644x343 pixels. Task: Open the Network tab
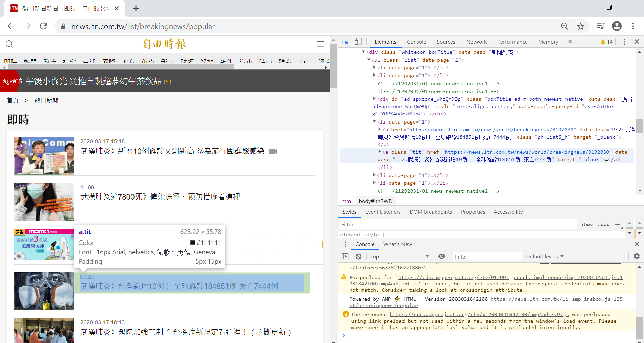pos(476,42)
